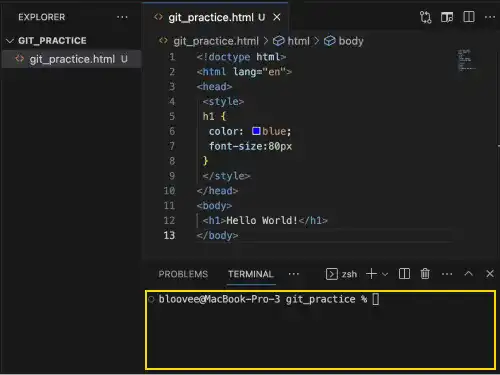The height and width of the screenshot is (375, 500).
Task: Open Explorer views and more actions menu
Action: point(122,17)
